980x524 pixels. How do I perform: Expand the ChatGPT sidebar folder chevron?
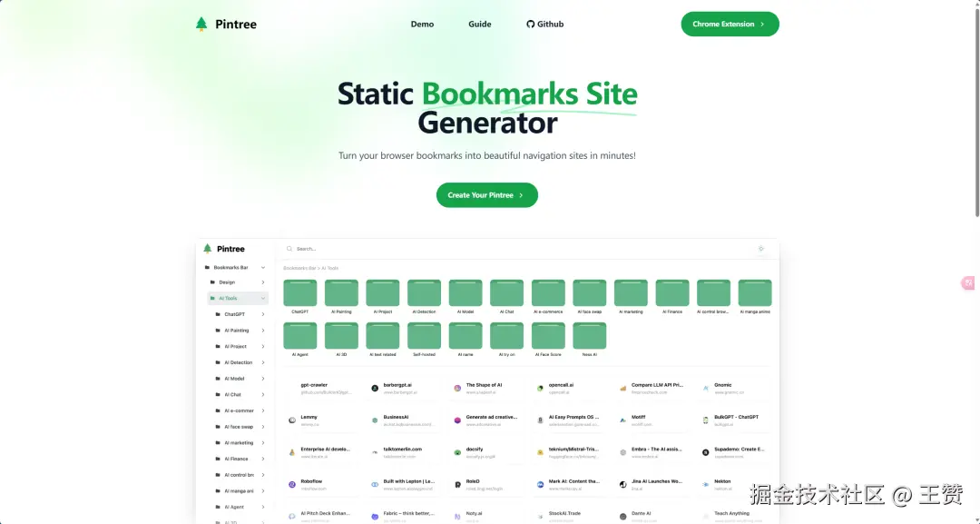262,314
